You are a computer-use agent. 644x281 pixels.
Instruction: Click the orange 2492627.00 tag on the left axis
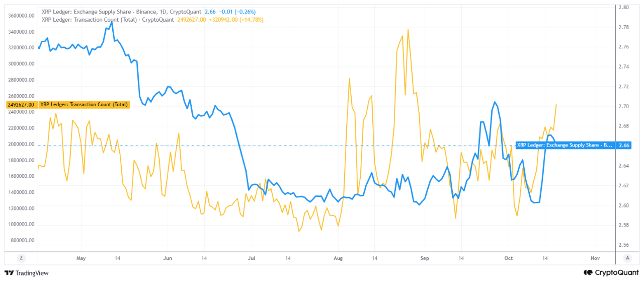point(21,105)
